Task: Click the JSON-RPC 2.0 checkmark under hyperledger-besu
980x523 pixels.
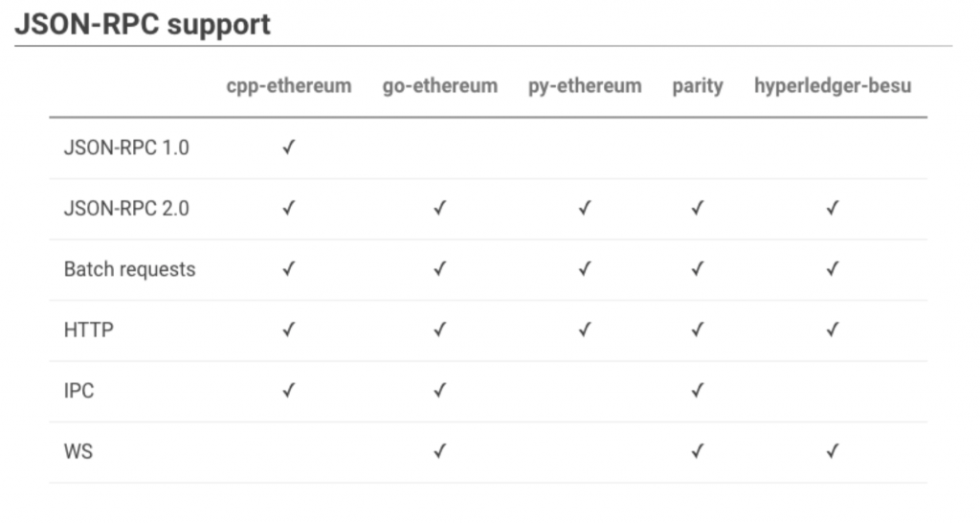Action: (x=832, y=208)
